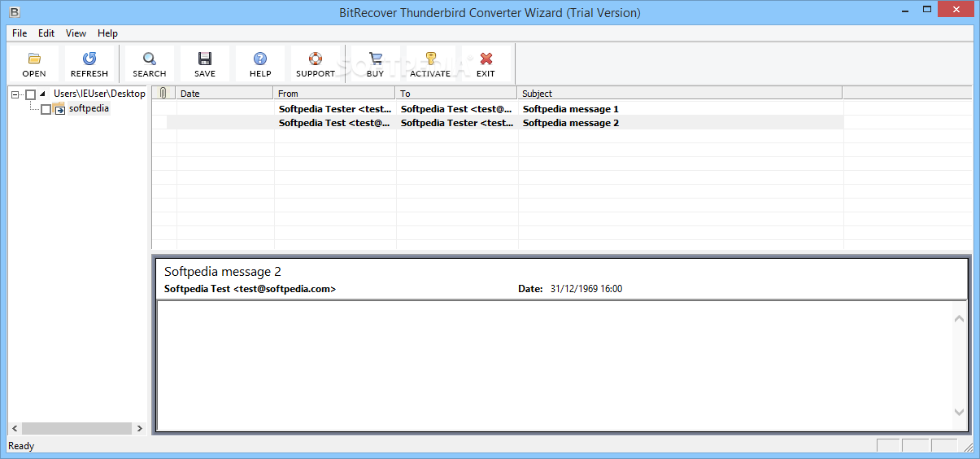980x459 pixels.
Task: Click inside the message body preview area
Action: (x=554, y=365)
